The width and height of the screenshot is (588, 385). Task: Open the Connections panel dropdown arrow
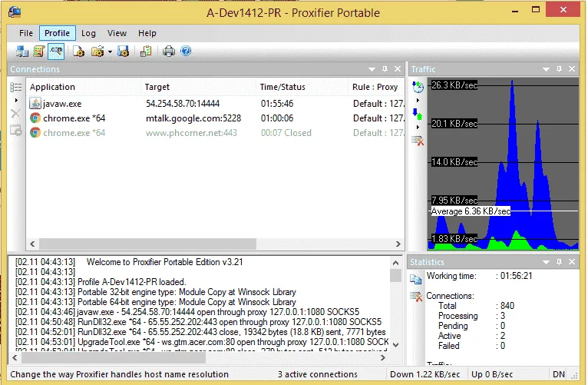(x=372, y=69)
